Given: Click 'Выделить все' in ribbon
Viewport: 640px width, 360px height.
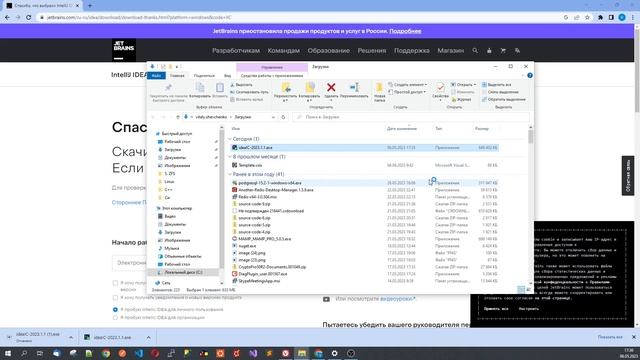Looking at the screenshot, I should click(x=496, y=84).
